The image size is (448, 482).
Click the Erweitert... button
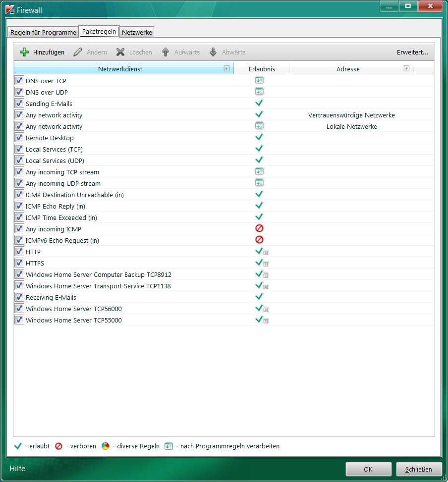click(412, 52)
